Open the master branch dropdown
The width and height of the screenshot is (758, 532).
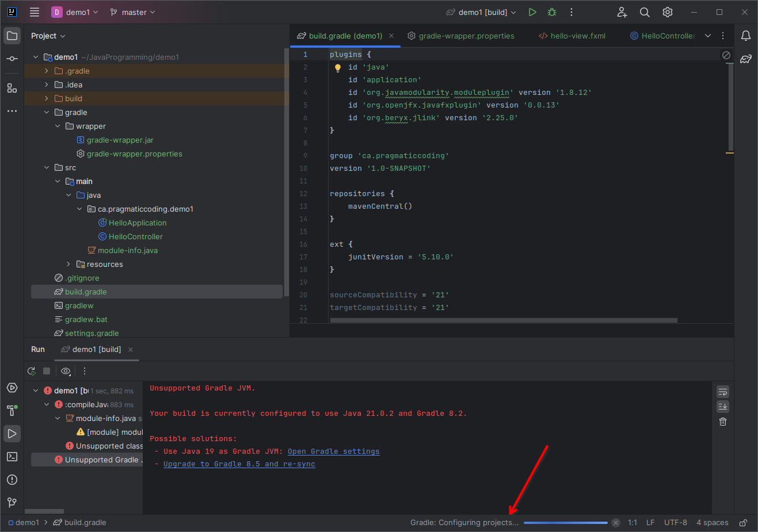132,12
